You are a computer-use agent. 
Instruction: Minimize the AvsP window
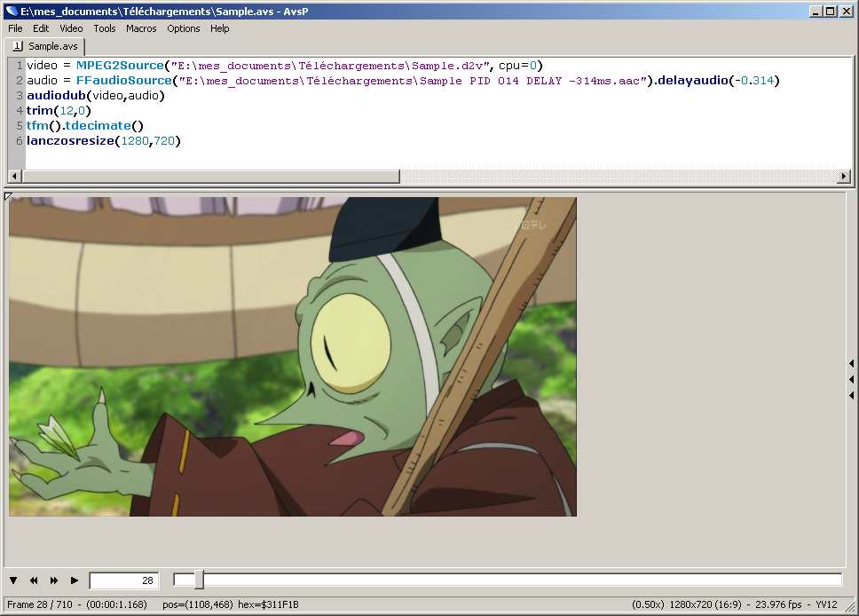click(816, 11)
